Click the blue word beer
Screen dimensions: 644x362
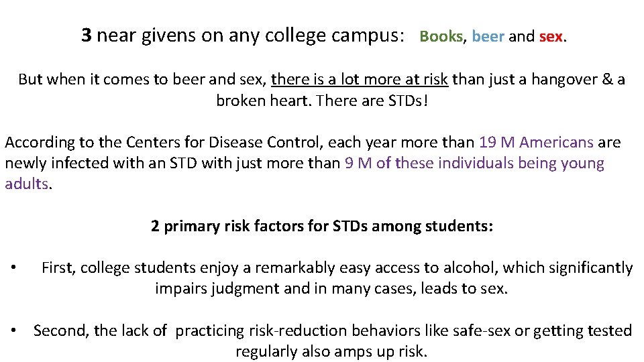[488, 36]
